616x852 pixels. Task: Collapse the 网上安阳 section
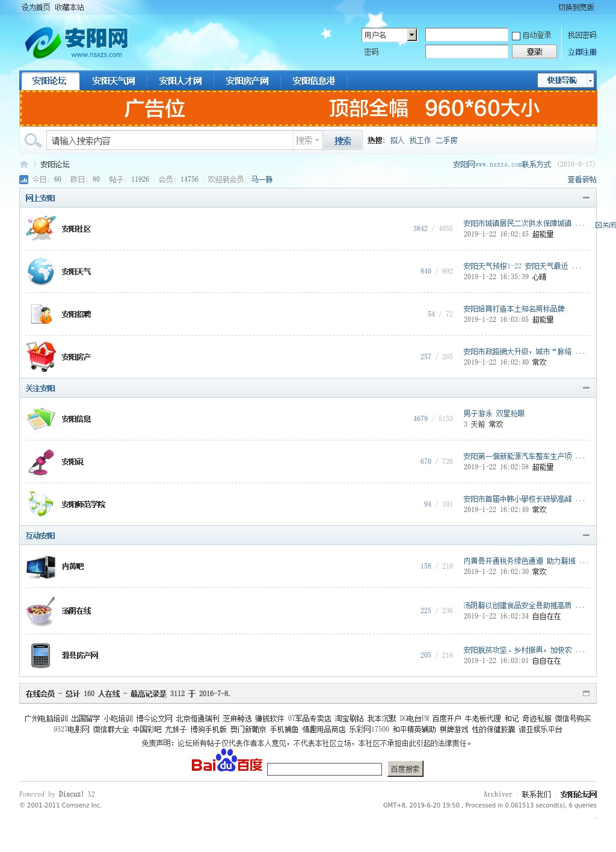tap(586, 198)
